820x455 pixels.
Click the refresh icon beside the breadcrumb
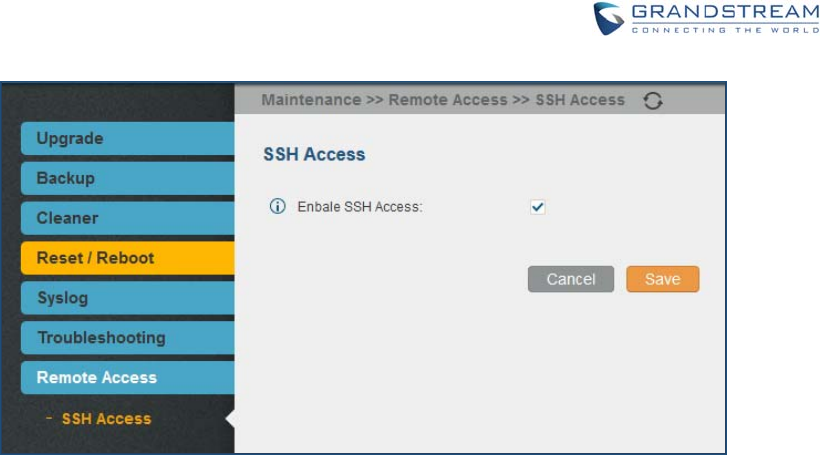click(x=653, y=100)
